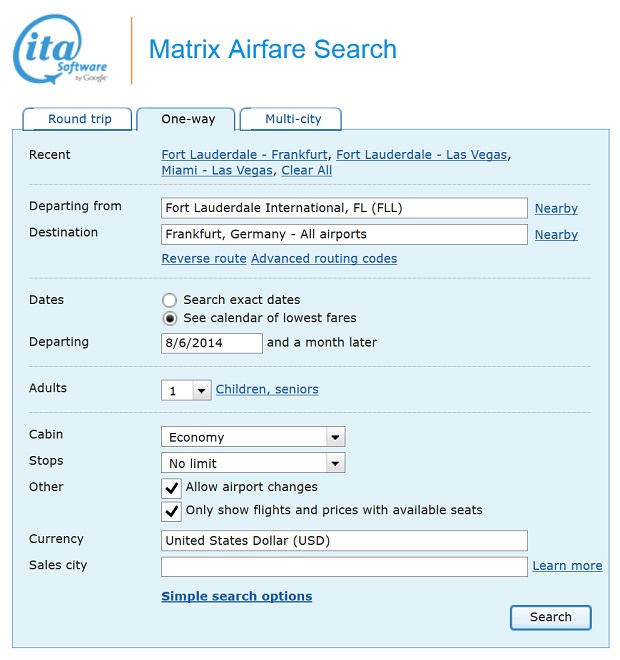
Task: Click Nearby link next to Destination
Action: [556, 234]
